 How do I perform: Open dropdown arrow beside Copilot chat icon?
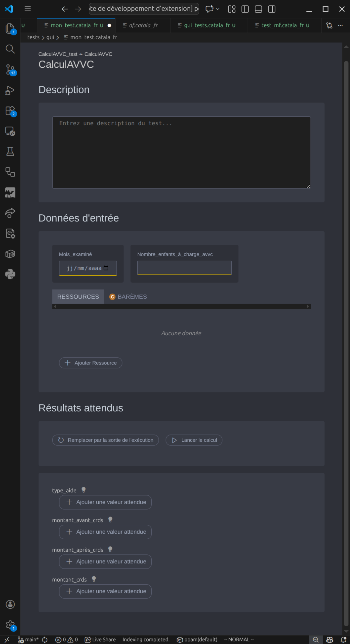click(218, 9)
